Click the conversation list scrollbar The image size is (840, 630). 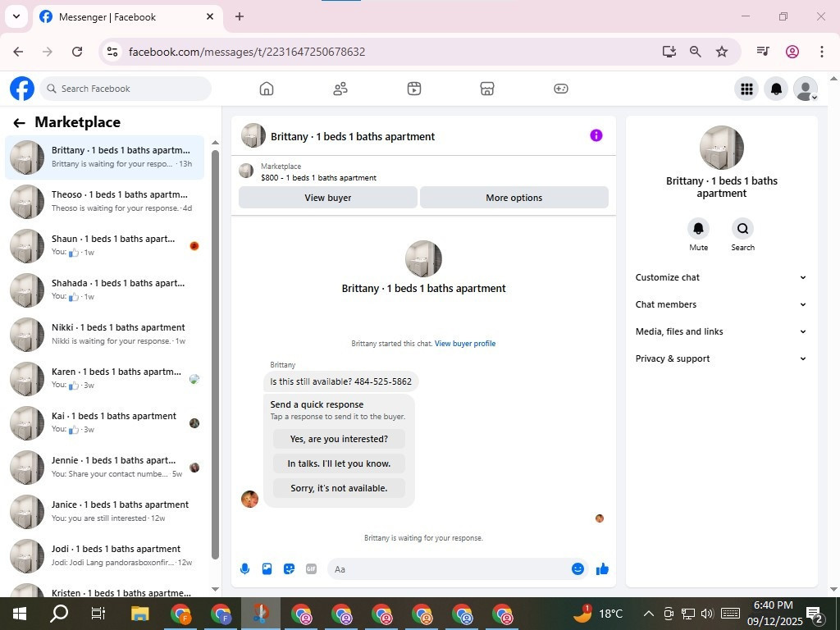[216, 354]
